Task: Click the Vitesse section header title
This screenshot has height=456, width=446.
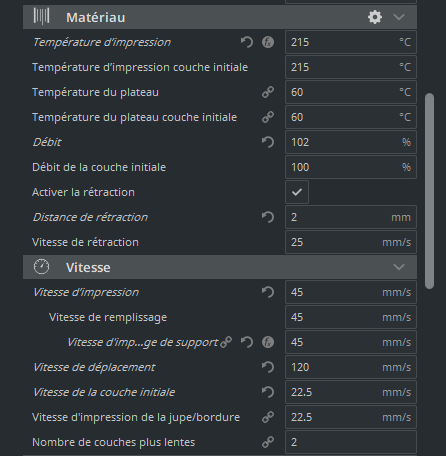Action: tap(88, 267)
